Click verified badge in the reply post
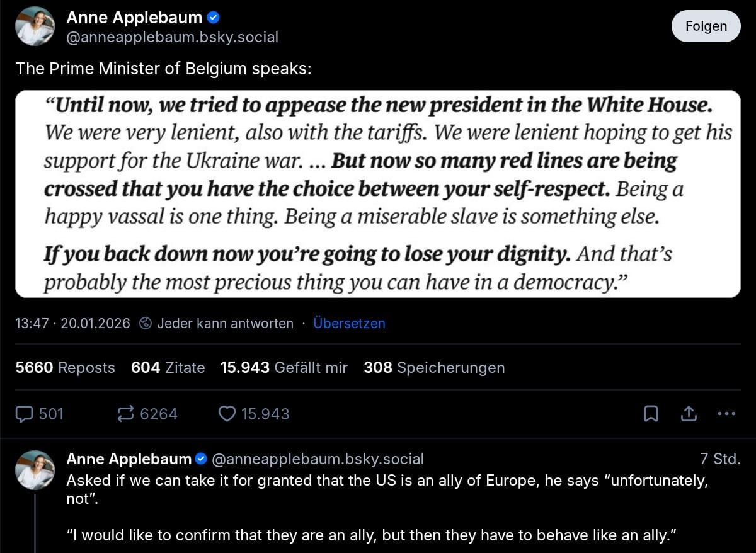Viewport: 756px width, 553px height. click(x=201, y=459)
